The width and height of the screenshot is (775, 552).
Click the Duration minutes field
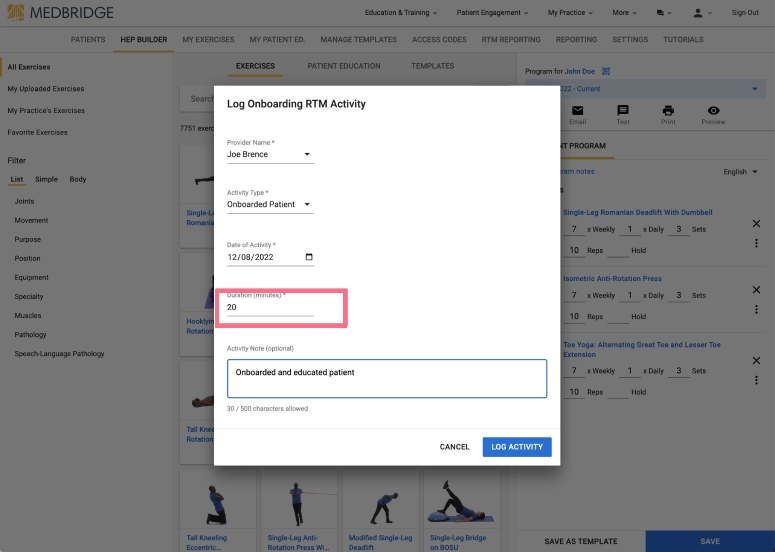pos(270,307)
